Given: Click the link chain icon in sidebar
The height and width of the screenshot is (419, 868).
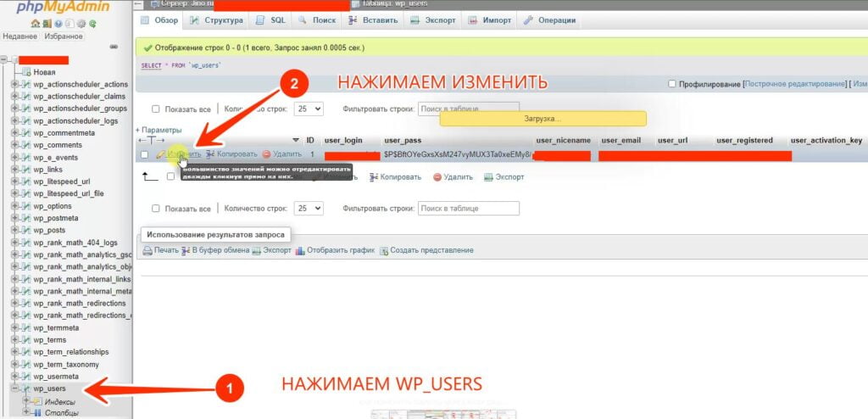Looking at the screenshot, I should click(x=114, y=47).
